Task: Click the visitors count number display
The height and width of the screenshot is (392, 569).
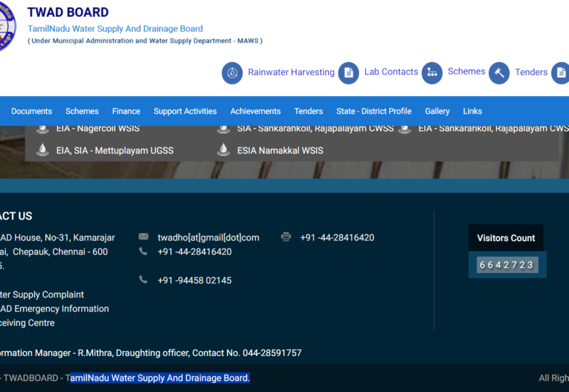Action: coord(507,265)
